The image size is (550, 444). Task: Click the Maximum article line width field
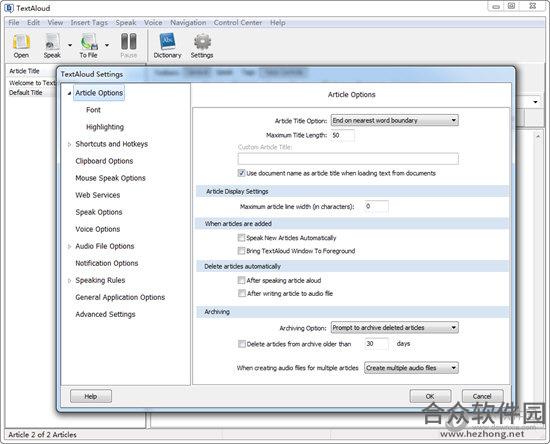click(376, 207)
